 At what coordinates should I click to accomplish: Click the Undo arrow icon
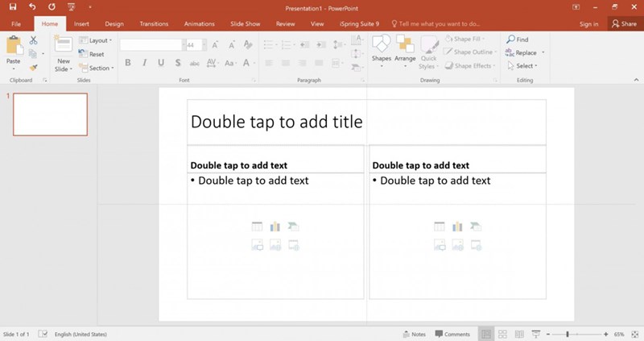[x=31, y=6]
